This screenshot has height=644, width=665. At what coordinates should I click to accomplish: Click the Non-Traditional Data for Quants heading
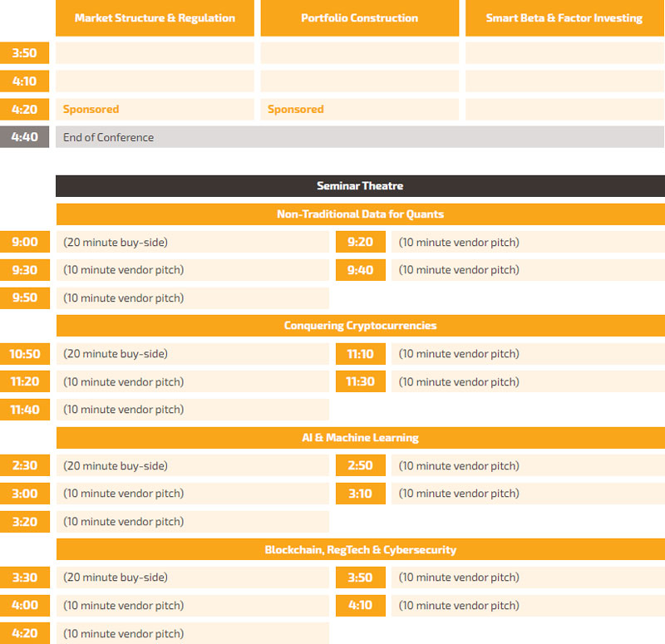tap(361, 214)
